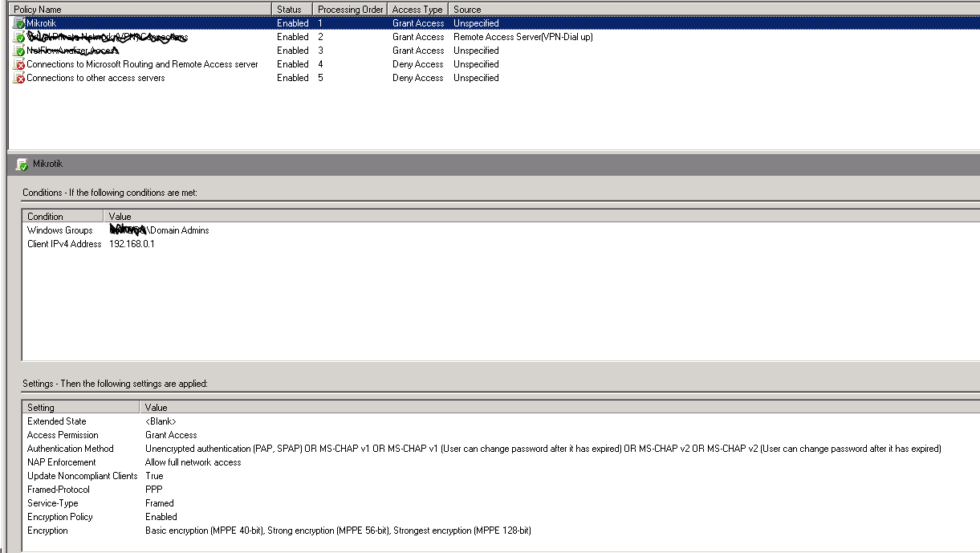Viewport: 980px width, 553px height.
Task: Select the Client IPv4 Address condition
Action: 64,244
